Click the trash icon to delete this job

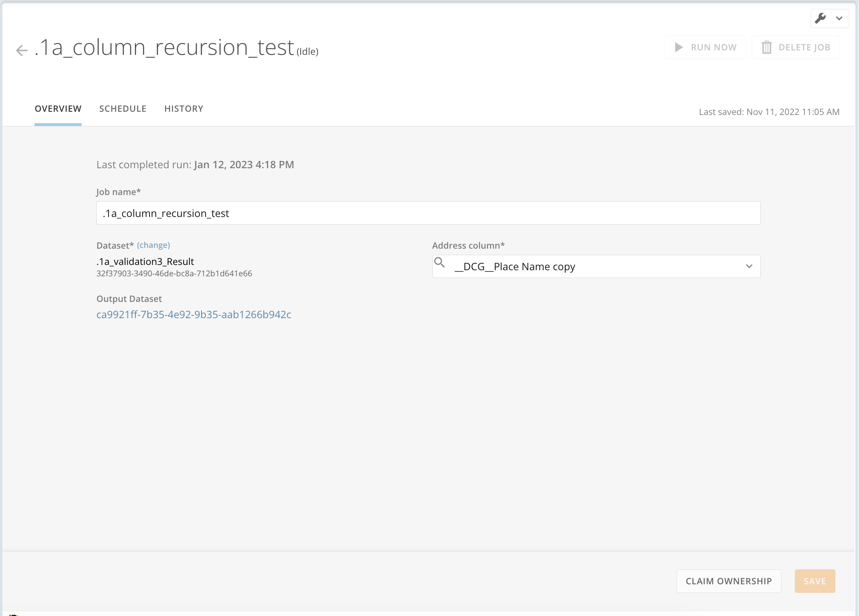(x=767, y=47)
